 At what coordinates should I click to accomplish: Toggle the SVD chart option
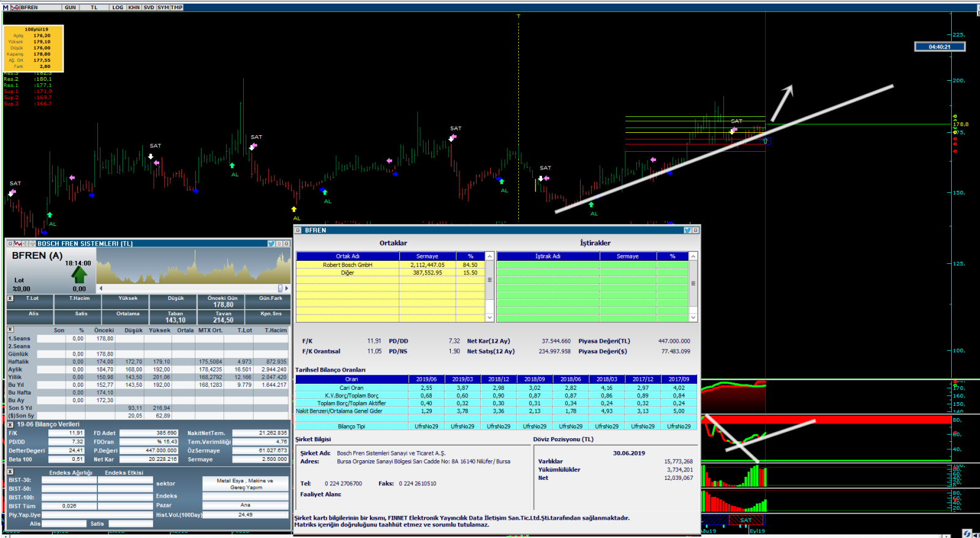(149, 7)
